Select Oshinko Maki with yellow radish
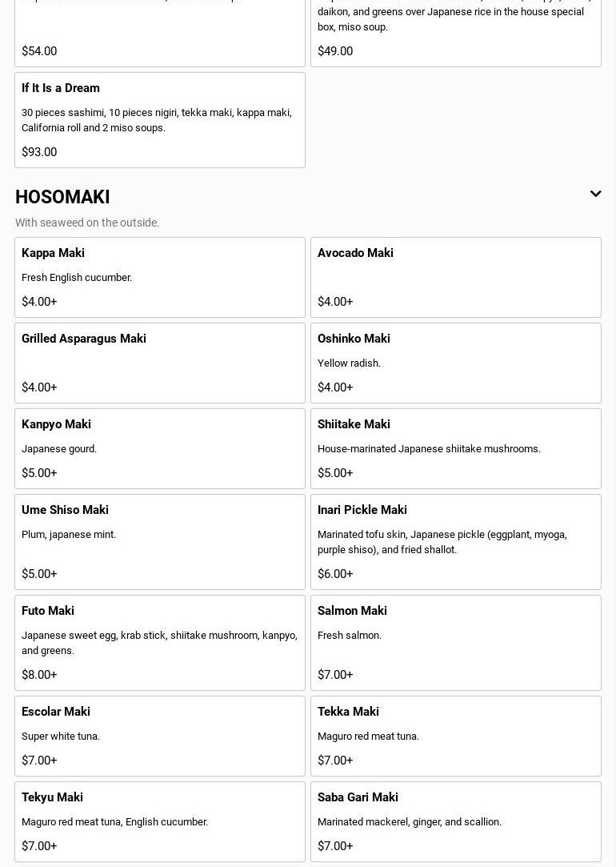 pos(455,363)
